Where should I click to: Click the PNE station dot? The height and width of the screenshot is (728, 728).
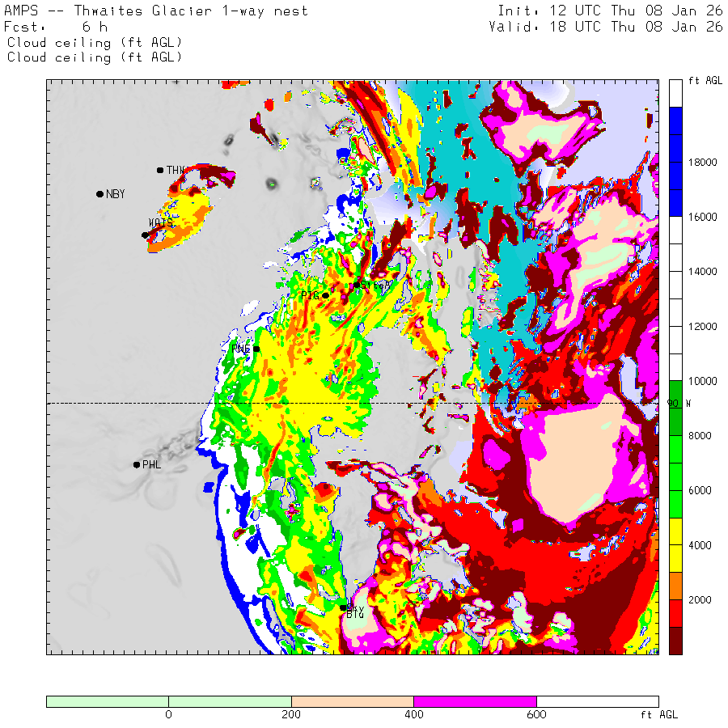[256, 349]
